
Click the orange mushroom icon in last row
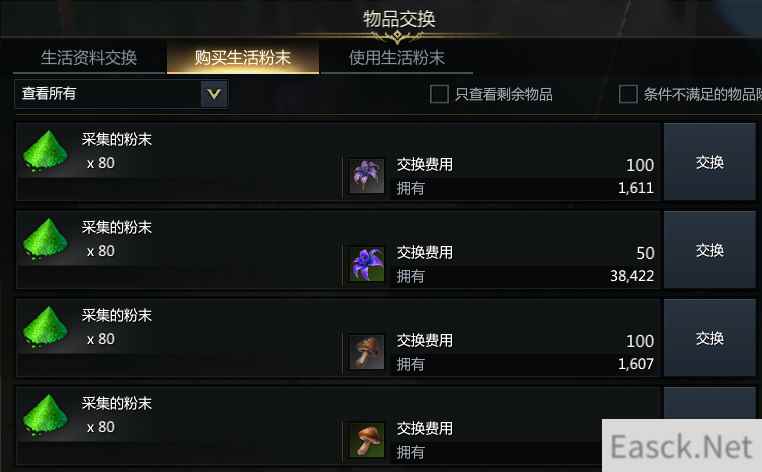tap(367, 440)
